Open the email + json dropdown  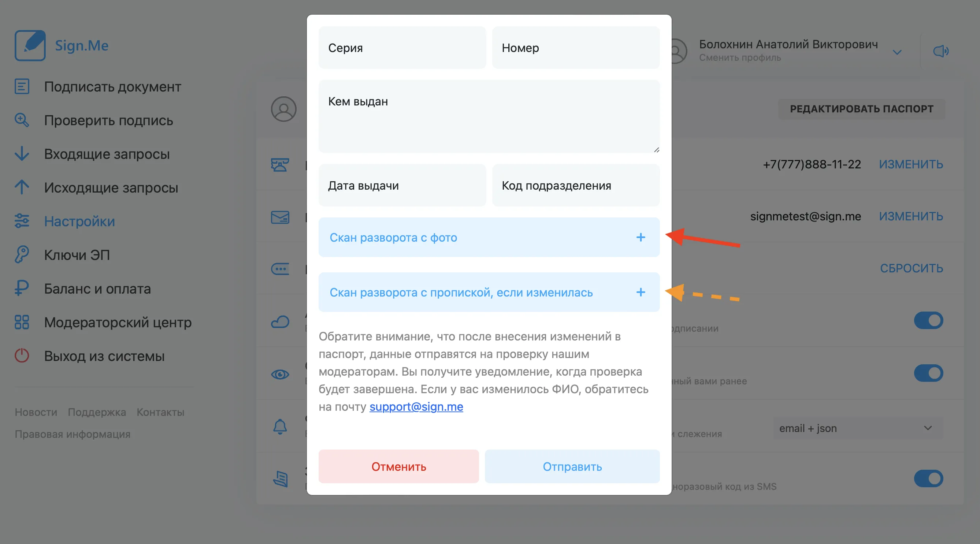[858, 428]
